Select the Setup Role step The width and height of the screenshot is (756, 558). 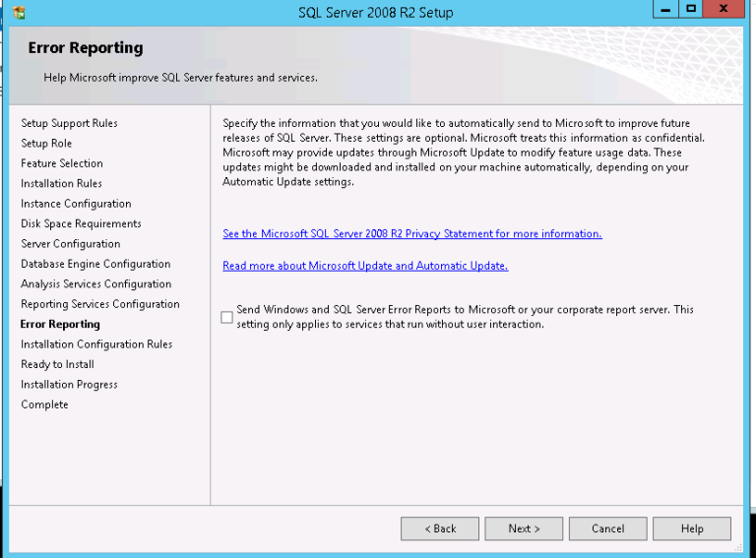46,143
